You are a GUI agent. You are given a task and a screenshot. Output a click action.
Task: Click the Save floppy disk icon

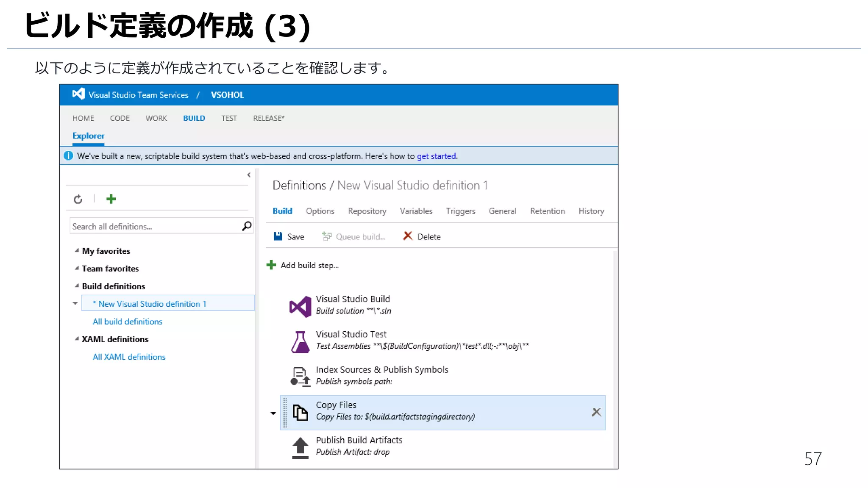[x=278, y=236]
